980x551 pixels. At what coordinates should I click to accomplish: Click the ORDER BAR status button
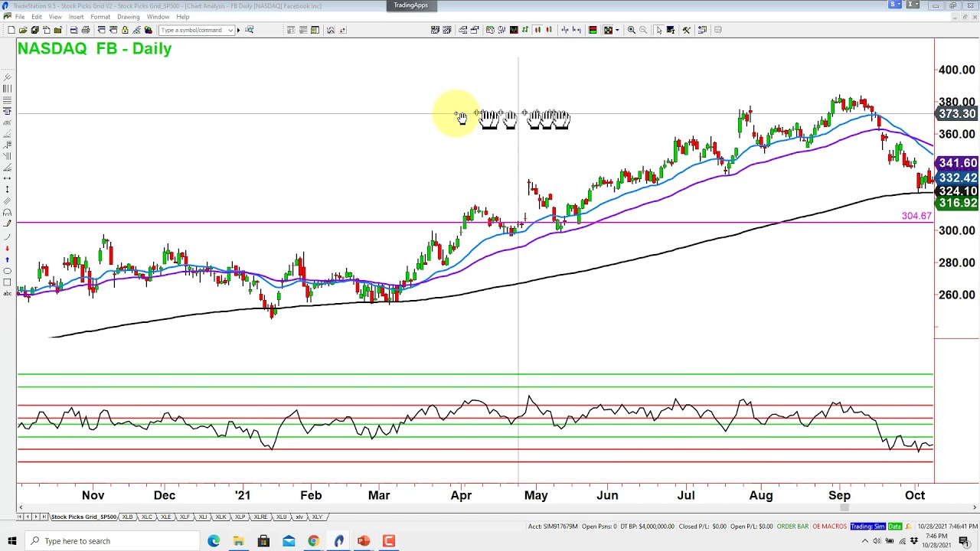click(x=792, y=527)
